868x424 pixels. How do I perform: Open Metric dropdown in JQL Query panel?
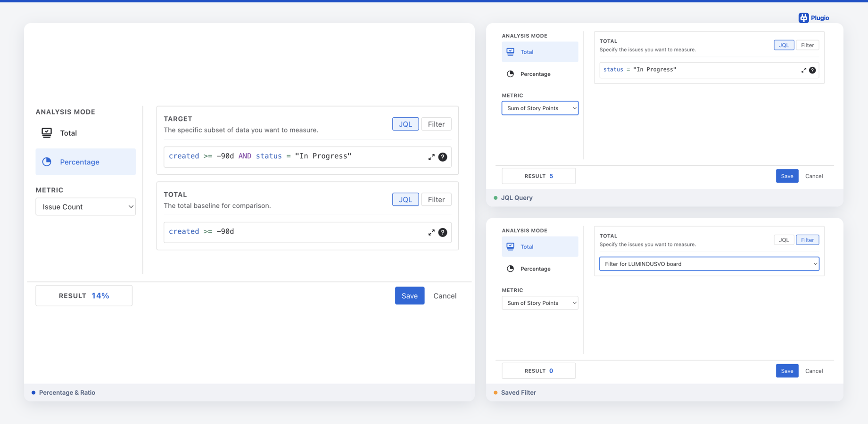click(x=540, y=108)
